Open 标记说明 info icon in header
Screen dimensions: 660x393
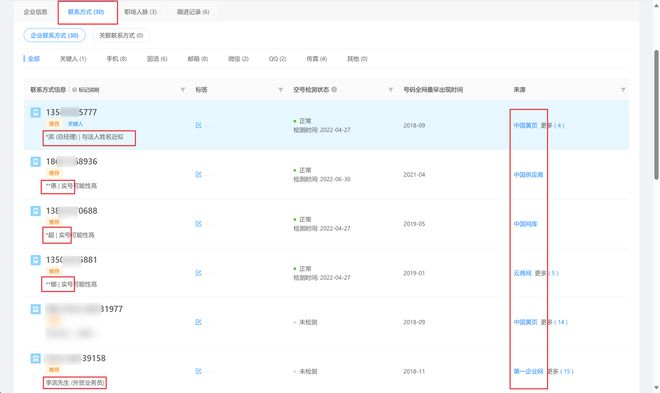coord(75,90)
